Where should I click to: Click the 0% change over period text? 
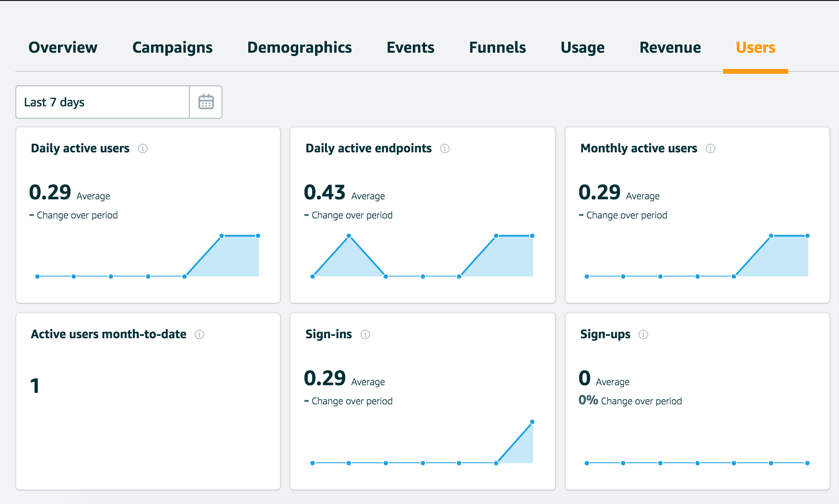tap(630, 401)
